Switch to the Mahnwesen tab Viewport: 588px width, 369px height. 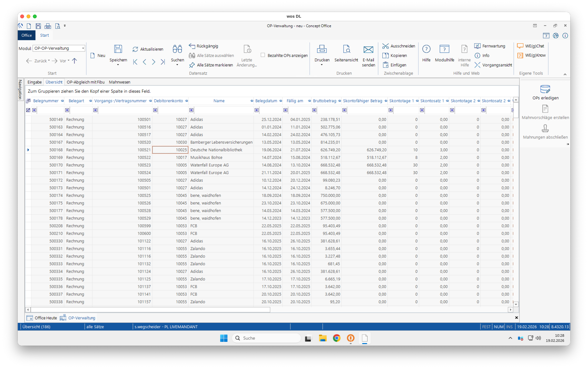tap(119, 82)
